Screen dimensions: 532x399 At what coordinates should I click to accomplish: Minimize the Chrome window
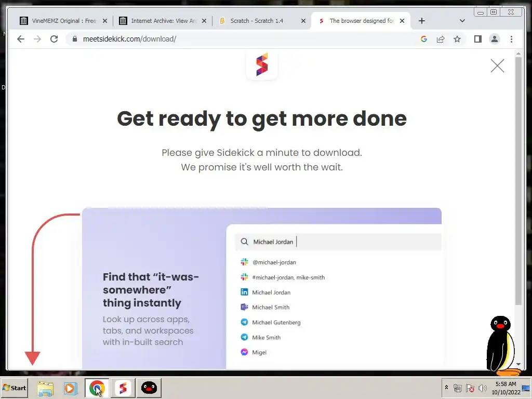point(481,12)
